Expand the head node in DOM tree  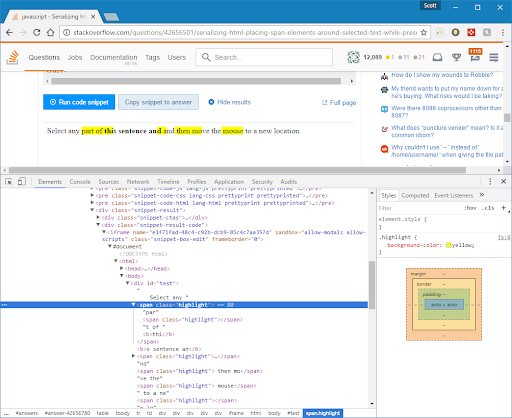[x=121, y=268]
